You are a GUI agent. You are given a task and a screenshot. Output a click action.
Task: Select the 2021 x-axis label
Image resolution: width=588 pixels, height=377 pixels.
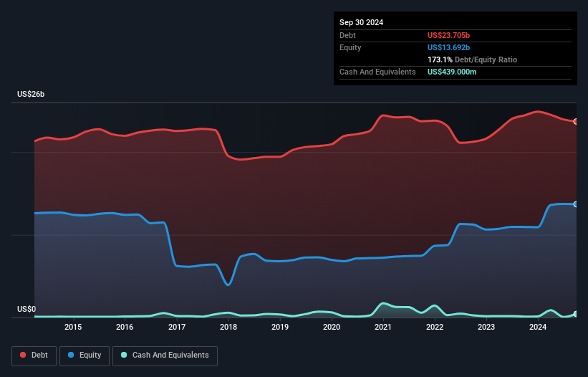tap(383, 327)
